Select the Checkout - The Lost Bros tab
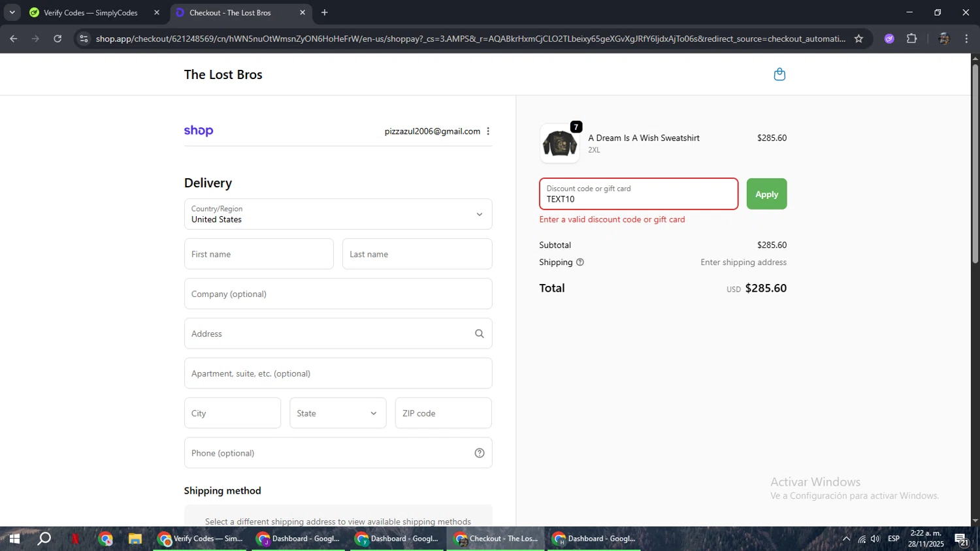Viewport: 980px width, 551px height. point(240,12)
